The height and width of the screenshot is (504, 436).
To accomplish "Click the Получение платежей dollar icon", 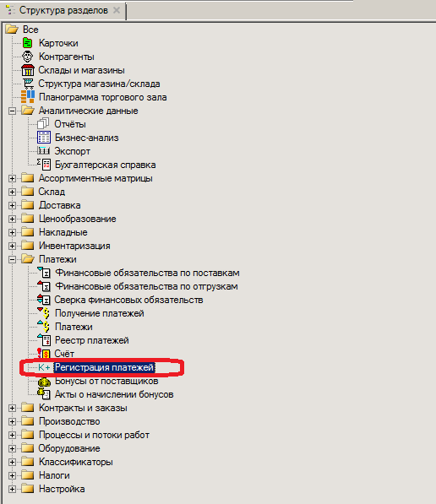I will 44,313.
